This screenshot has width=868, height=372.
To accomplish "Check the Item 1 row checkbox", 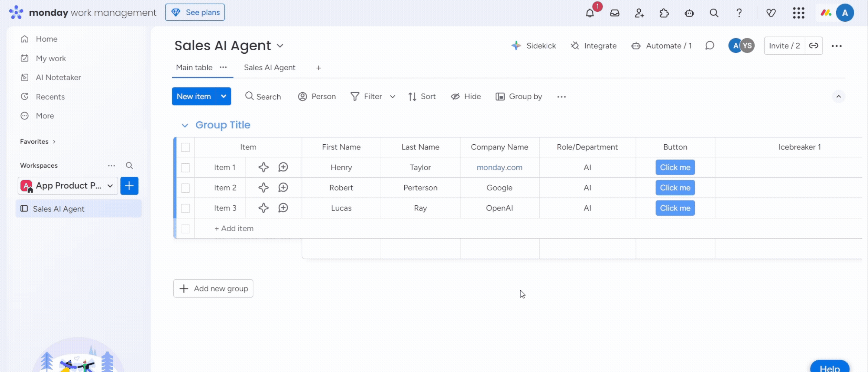I will click(x=185, y=168).
